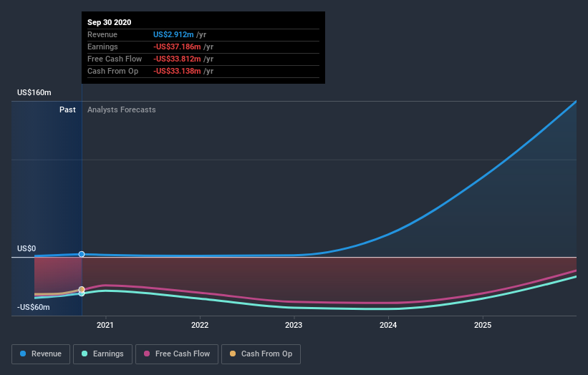The image size is (588, 375).
Task: Click the -US$60m y-axis label
Action: [34, 307]
